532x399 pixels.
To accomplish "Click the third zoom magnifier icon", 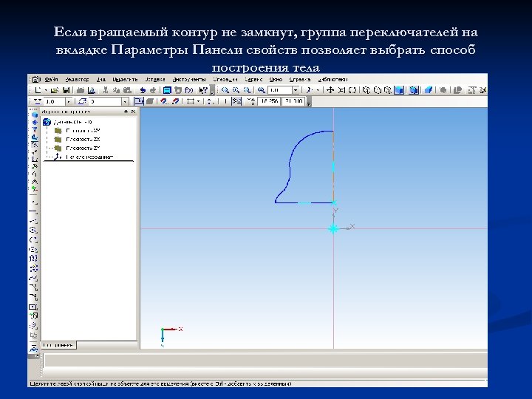I will point(247,90).
